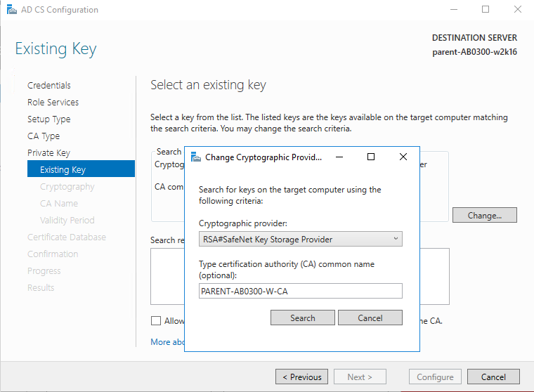The height and width of the screenshot is (392, 534).
Task: Click the AD CS Configuration title bar icon
Action: coord(11,10)
